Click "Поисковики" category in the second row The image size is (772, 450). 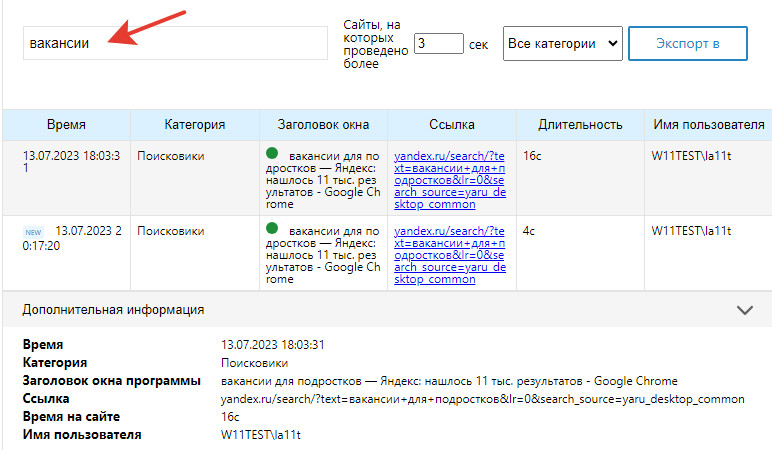pos(170,231)
